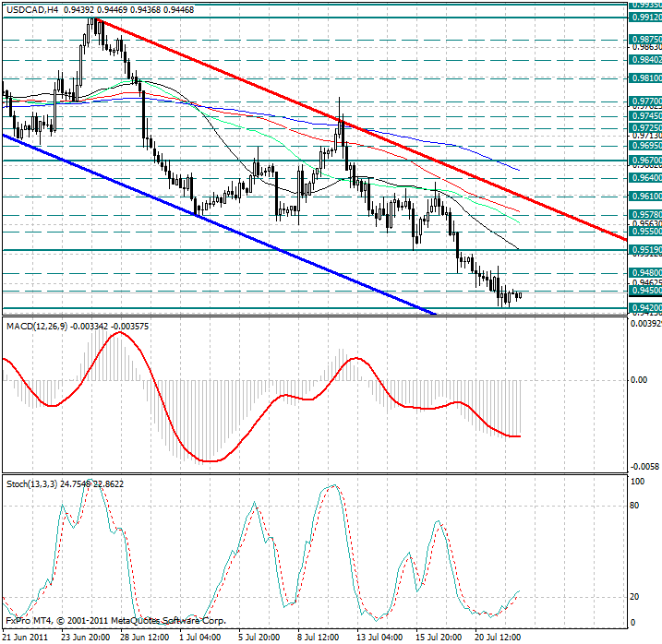
Task: Select the 0.9725 price level label
Action: tap(645, 128)
